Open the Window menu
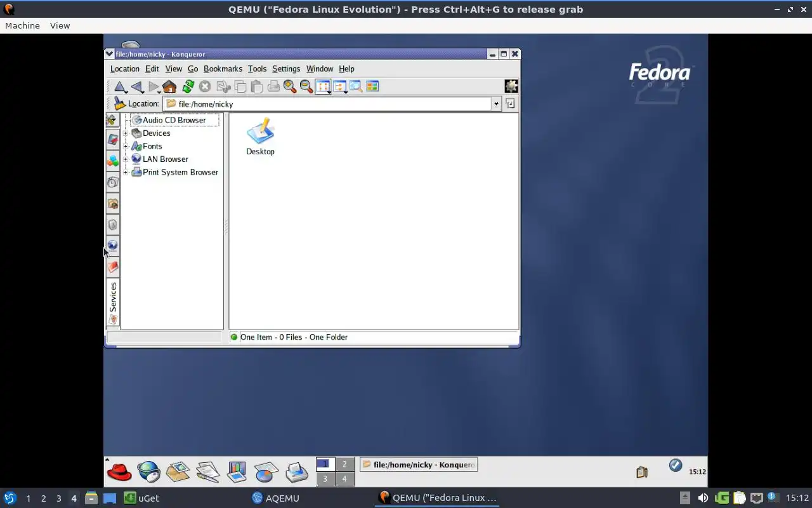The image size is (812, 508). point(320,69)
